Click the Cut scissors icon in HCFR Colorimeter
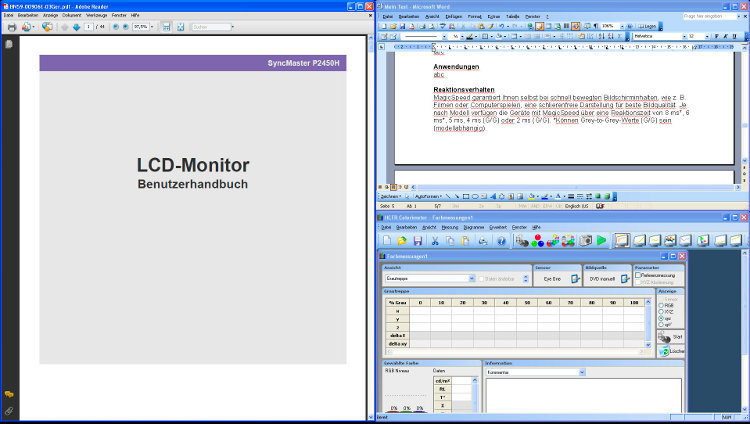750x424 pixels. coord(435,241)
